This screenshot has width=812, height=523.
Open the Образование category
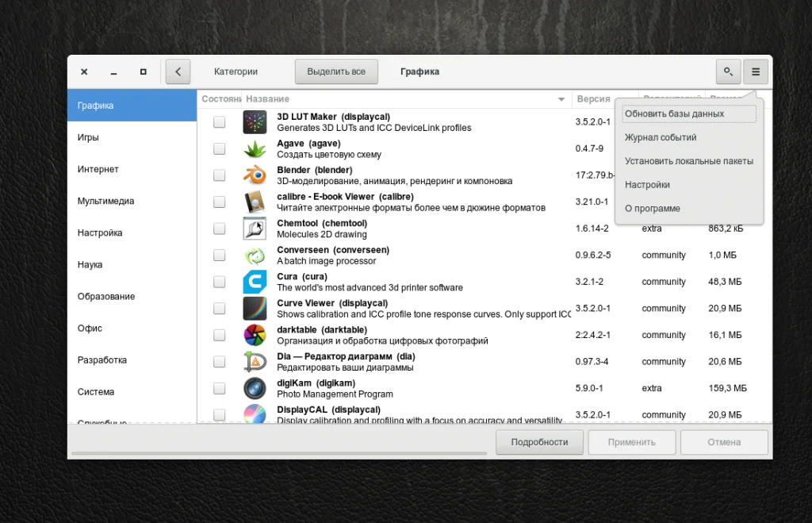click(x=132, y=297)
